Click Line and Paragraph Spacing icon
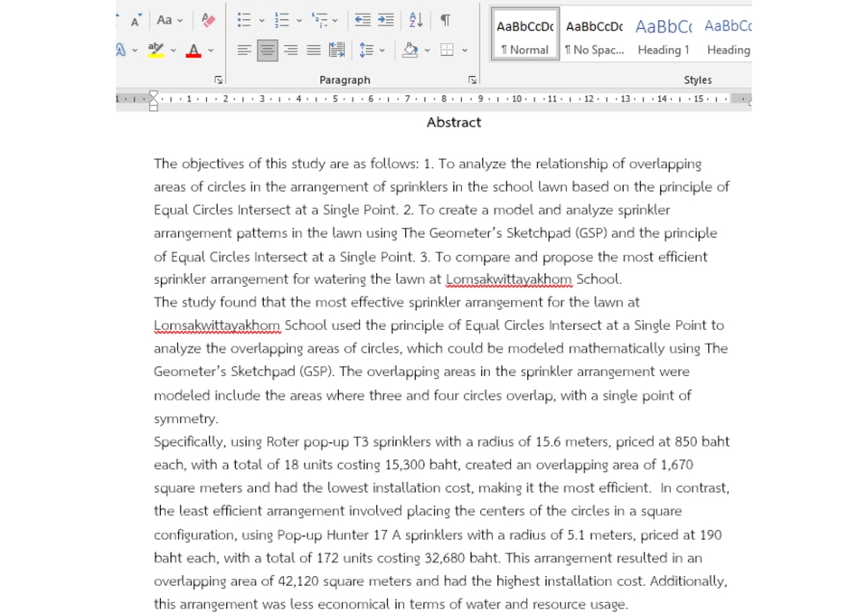The width and height of the screenshot is (868, 614). click(366, 51)
